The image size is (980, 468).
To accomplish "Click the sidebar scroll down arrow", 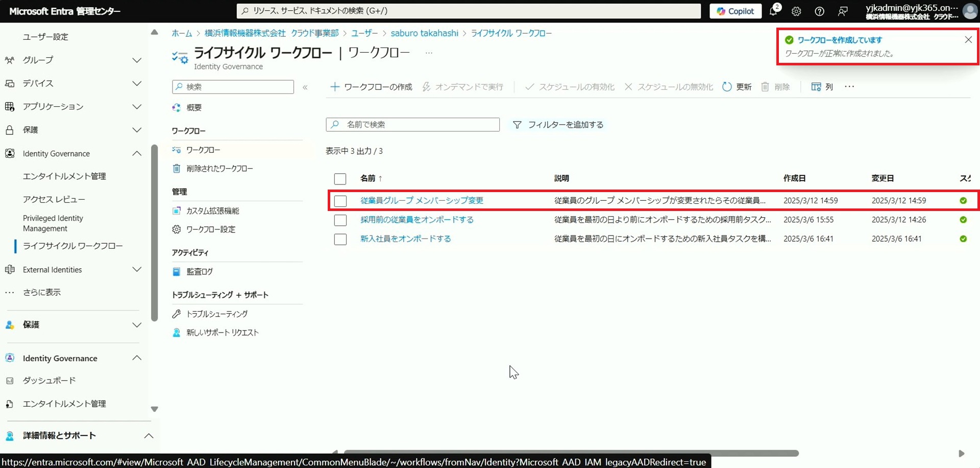I will point(155,409).
